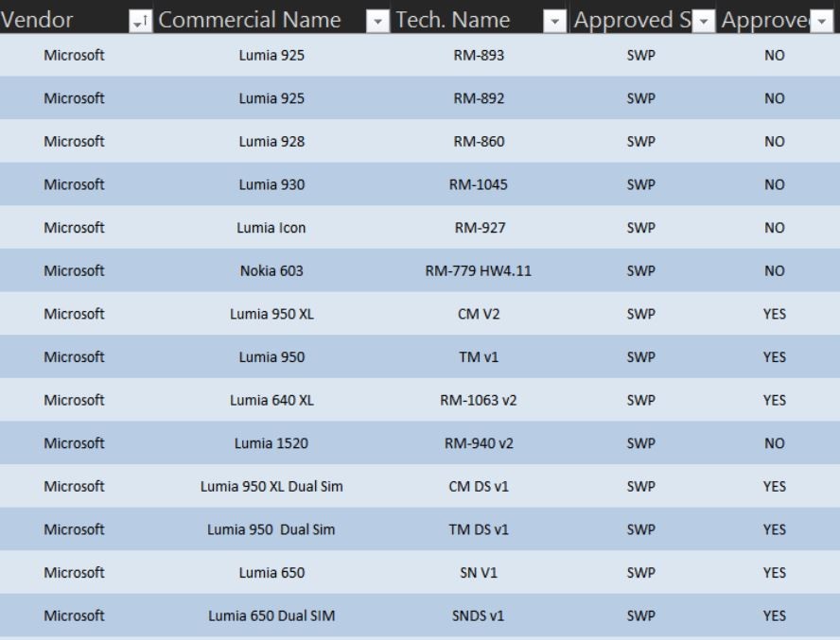Open the Approved S column filter arrow

pos(704,22)
